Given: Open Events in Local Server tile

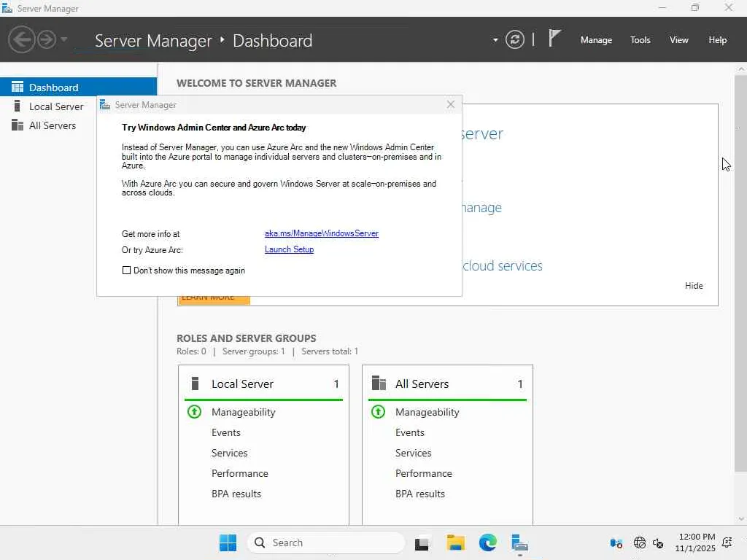Looking at the screenshot, I should click(x=226, y=432).
